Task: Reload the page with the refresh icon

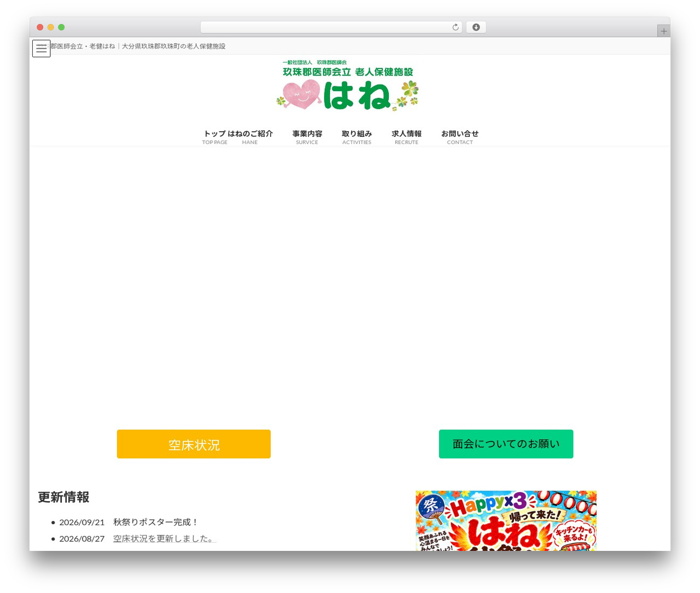Action: 455,27
